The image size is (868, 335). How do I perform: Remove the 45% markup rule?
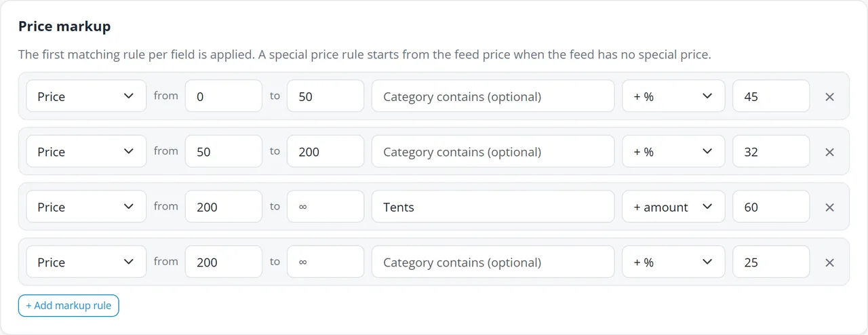coord(829,96)
